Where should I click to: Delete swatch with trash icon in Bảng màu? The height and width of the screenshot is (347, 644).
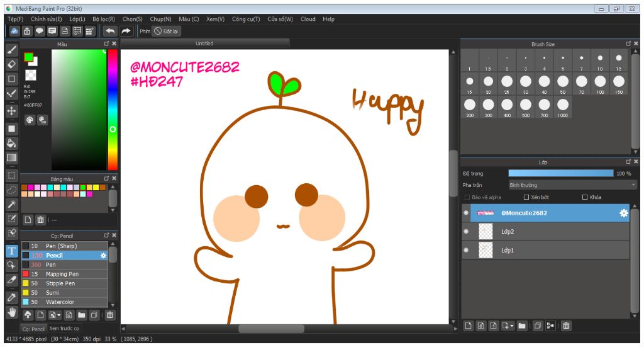point(41,220)
